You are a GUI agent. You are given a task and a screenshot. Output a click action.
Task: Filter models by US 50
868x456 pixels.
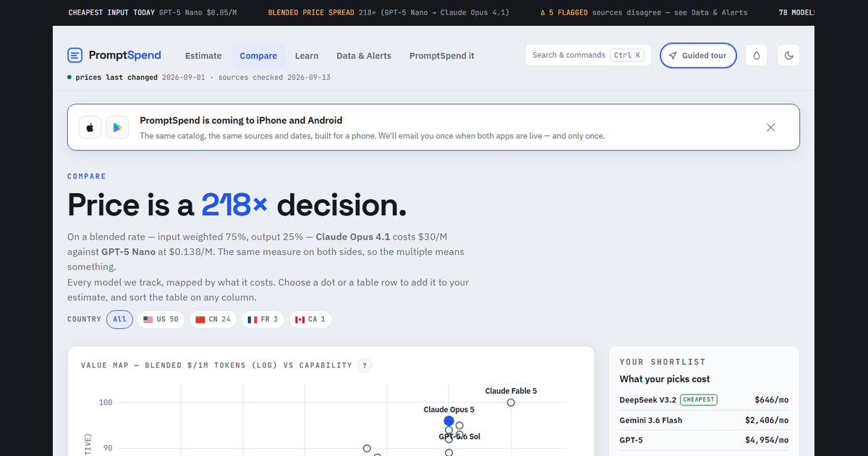161,319
